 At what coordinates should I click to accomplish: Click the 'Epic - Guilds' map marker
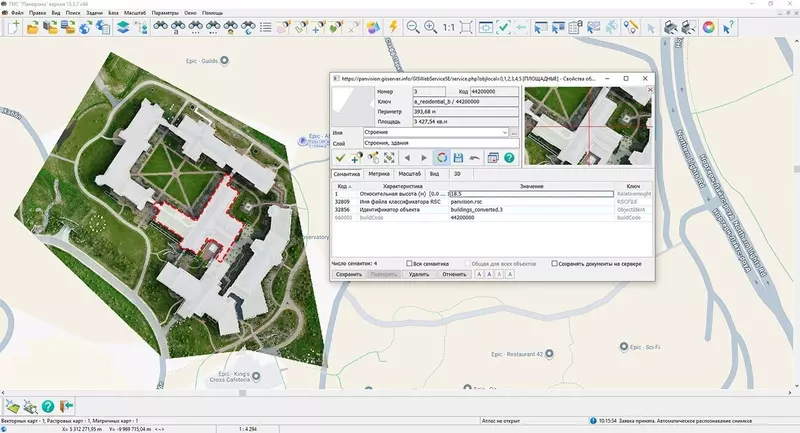click(x=223, y=61)
